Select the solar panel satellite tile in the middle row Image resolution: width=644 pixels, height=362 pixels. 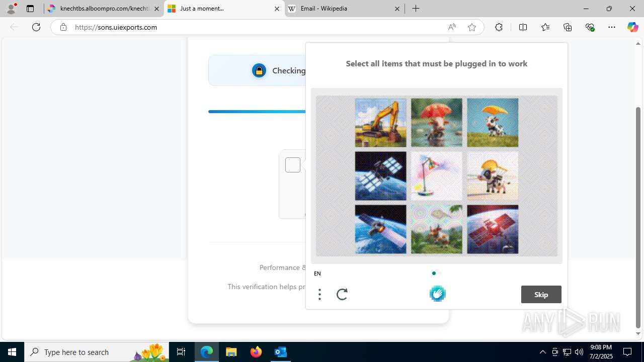[x=380, y=176]
